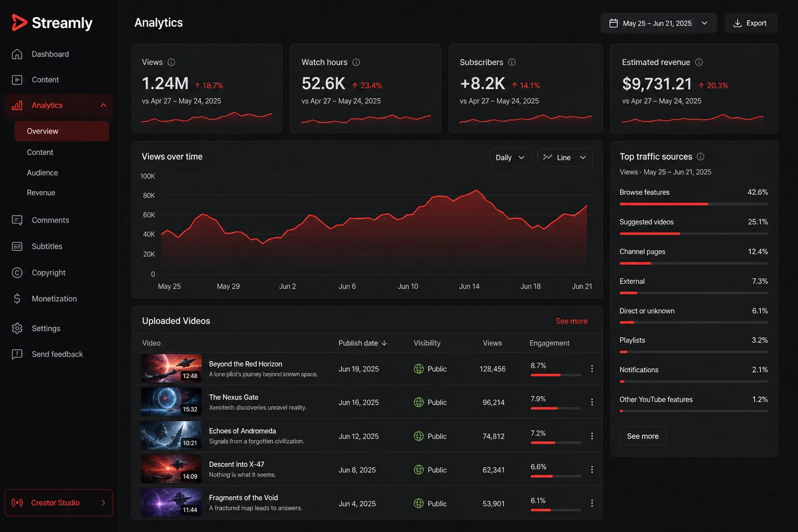Click the Analytics bar chart icon
798x532 pixels.
(x=17, y=105)
